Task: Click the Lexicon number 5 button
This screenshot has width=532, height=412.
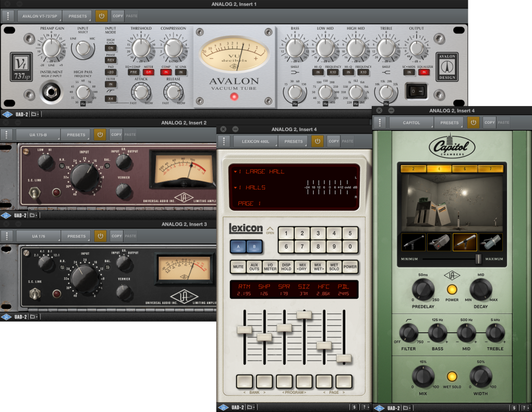Action: click(350, 233)
